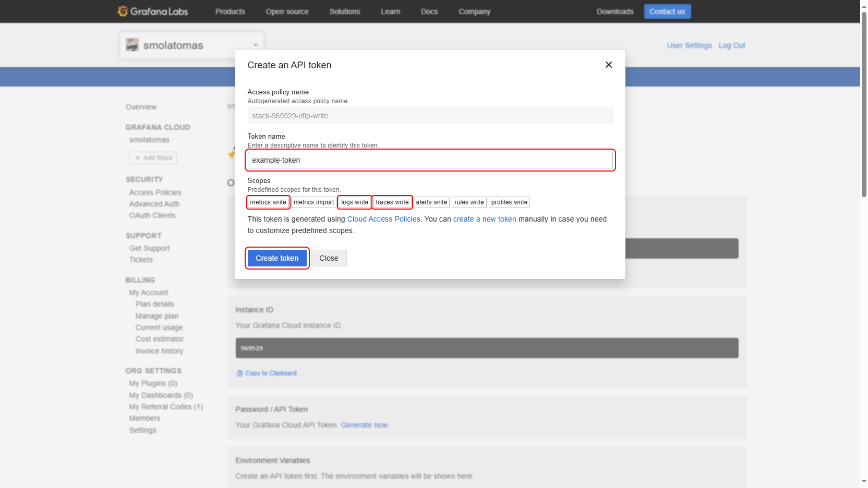The width and height of the screenshot is (868, 488).
Task: Open the Docs menu
Action: 429,11
